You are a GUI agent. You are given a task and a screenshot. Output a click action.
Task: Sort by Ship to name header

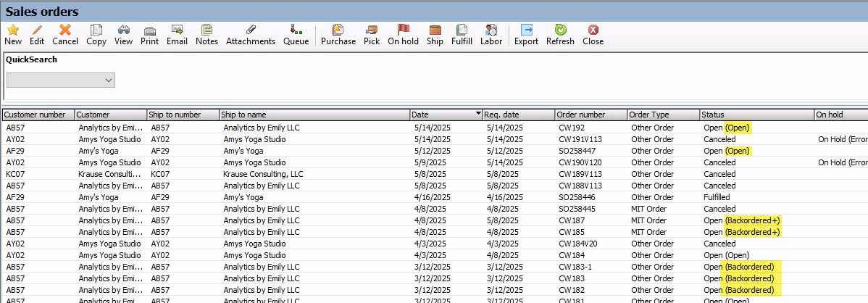pos(314,115)
